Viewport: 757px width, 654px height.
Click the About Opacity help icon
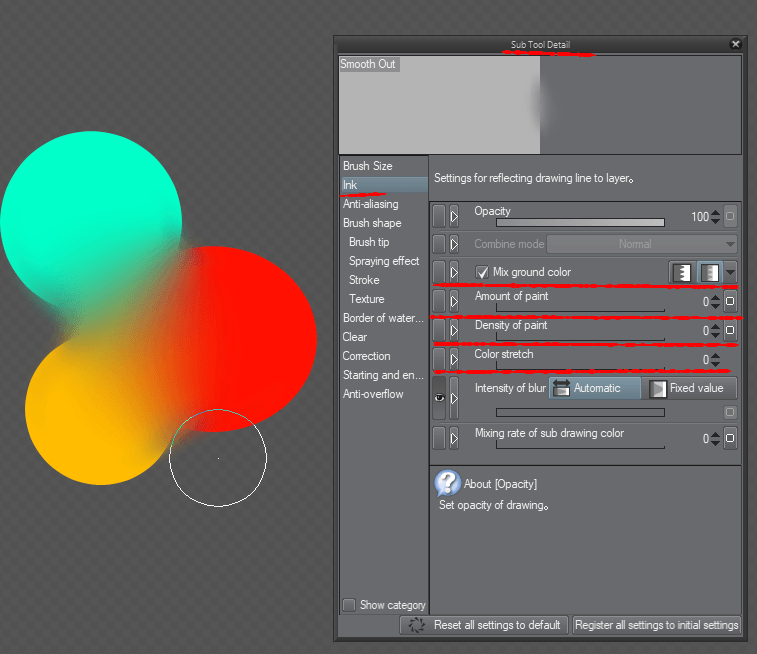(x=447, y=484)
